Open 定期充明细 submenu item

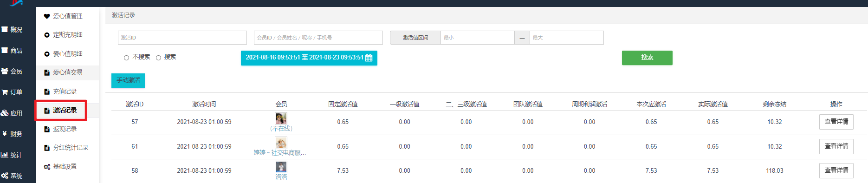click(67, 34)
